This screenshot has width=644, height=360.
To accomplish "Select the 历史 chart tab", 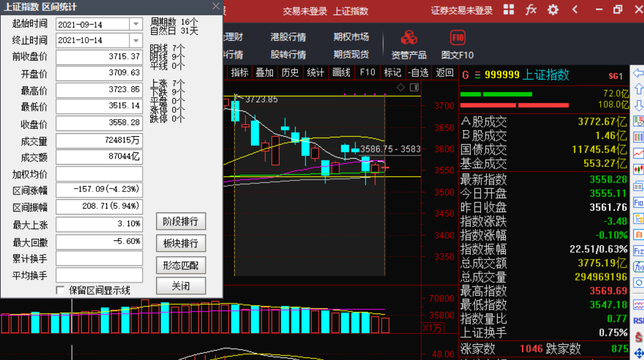I will click(x=290, y=72).
